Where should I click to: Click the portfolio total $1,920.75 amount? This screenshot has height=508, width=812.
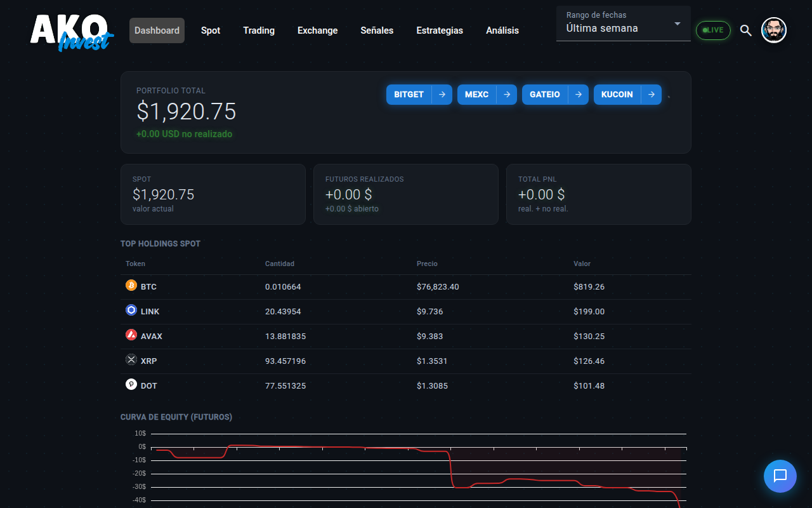point(187,112)
